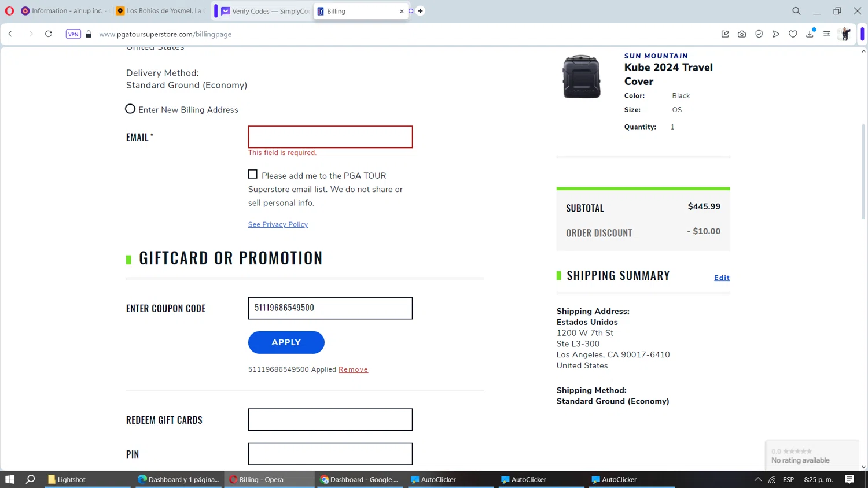868x488 pixels.
Task: Select Enter New Billing Address radio
Action: coord(130,109)
